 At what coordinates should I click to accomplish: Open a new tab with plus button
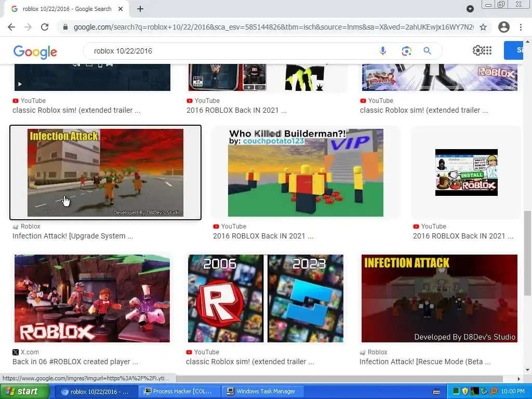point(140,9)
